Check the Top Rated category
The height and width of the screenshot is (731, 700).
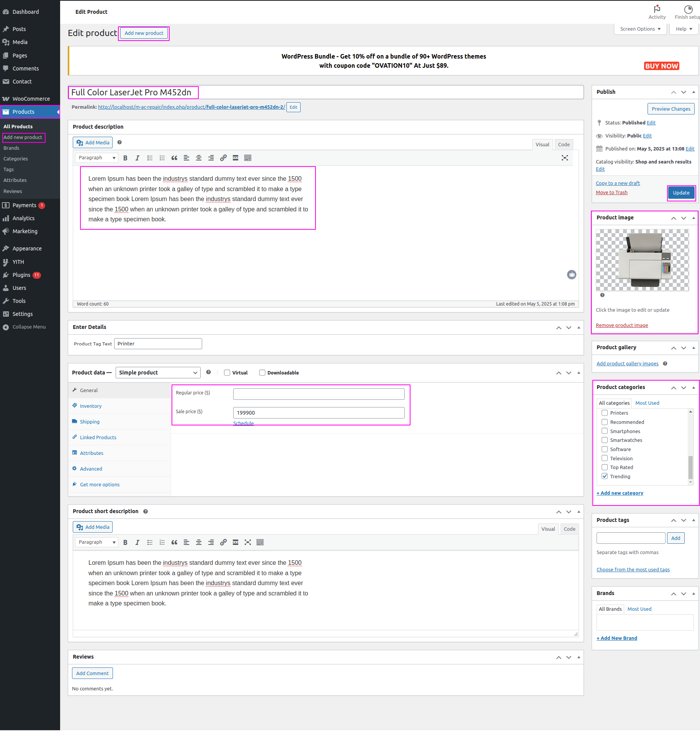pyautogui.click(x=605, y=467)
